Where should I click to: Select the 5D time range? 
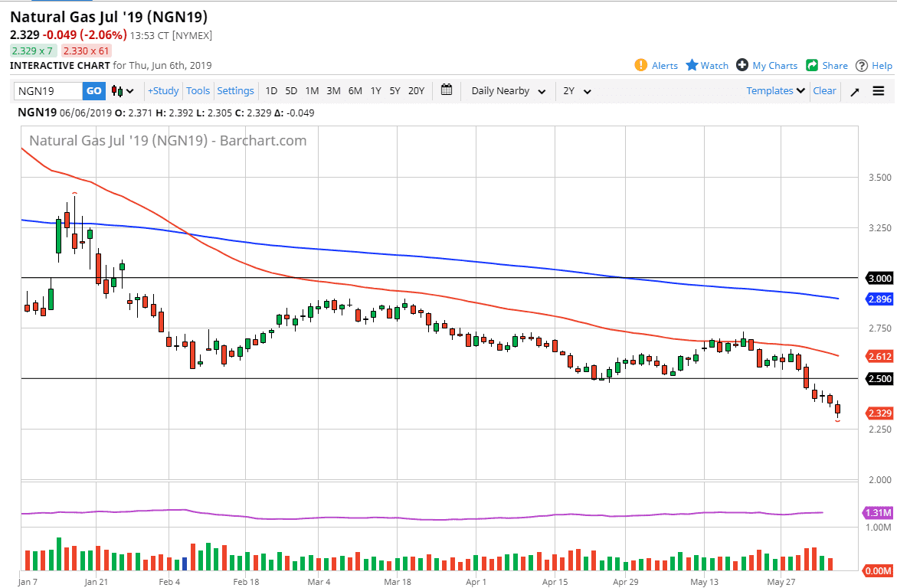click(x=291, y=90)
